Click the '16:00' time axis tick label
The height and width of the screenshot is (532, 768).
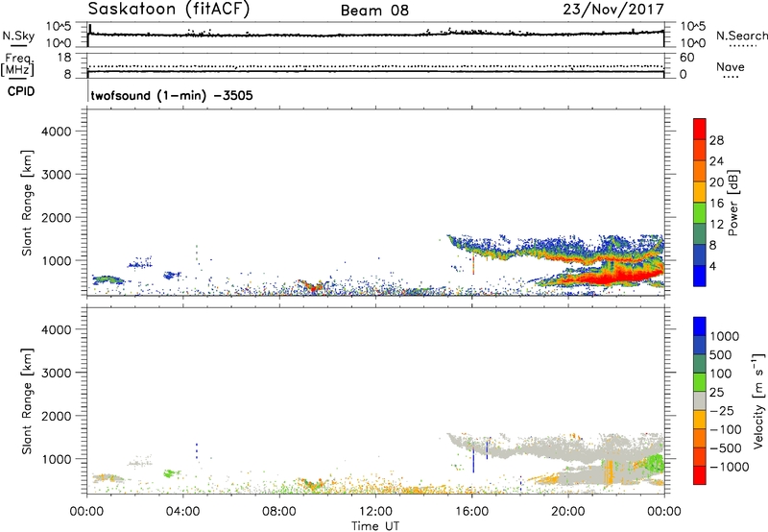471,512
